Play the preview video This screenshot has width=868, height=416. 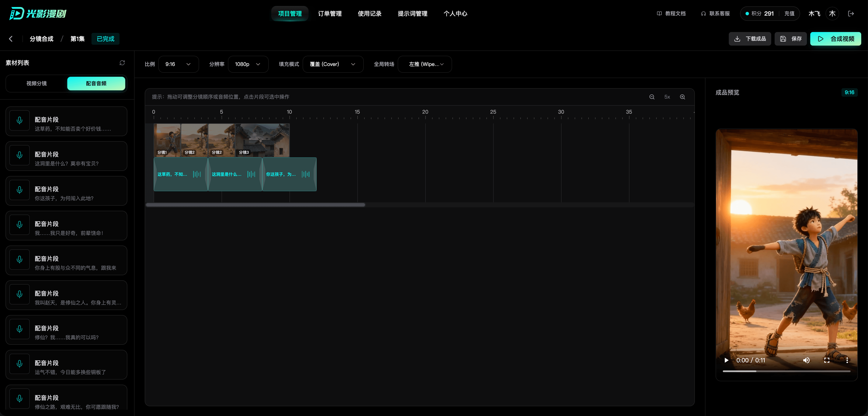726,360
